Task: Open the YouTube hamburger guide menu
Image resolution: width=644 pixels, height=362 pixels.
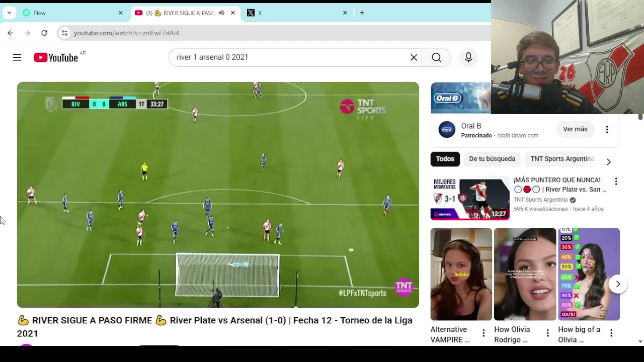Action: [x=17, y=57]
